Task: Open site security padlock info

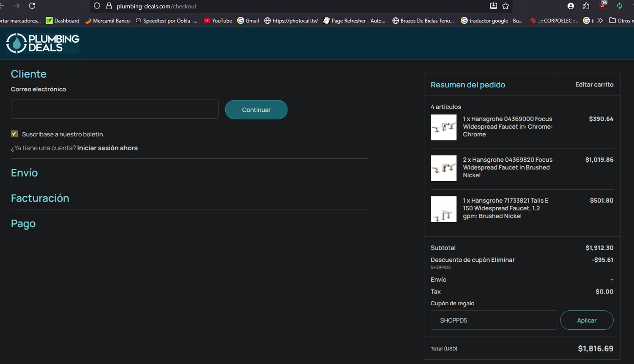Action: (109, 6)
